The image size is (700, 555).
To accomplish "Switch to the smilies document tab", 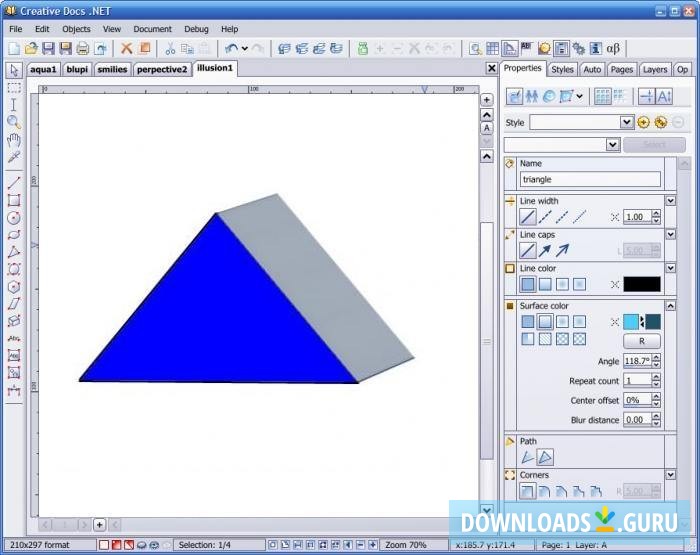I will click(112, 69).
